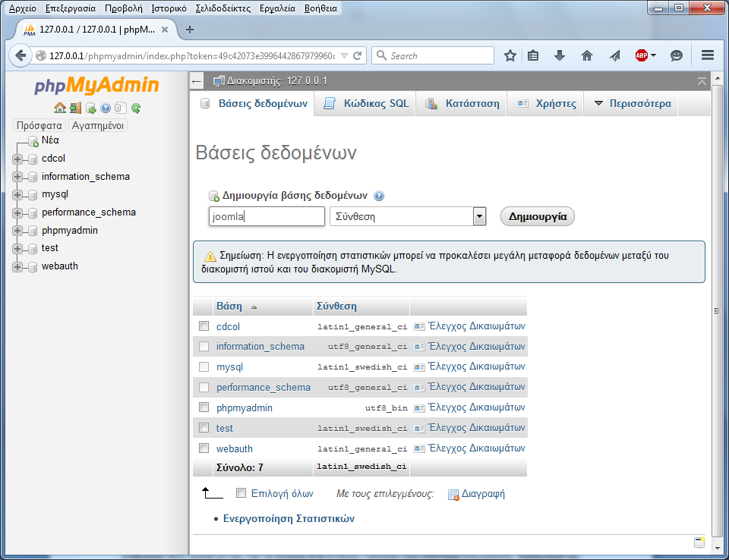Click help icon next to Δημιουργία βάσης δεδομένων
Viewport: 729px width, 560px height.
pyautogui.click(x=379, y=196)
